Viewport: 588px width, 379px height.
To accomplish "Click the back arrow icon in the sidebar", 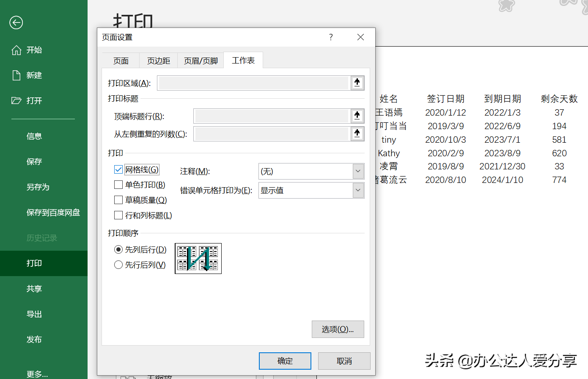I will (16, 22).
